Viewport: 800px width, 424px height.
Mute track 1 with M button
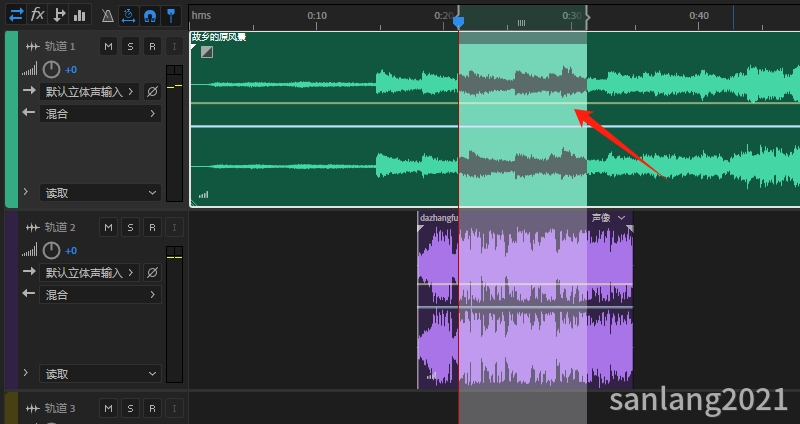[108, 47]
